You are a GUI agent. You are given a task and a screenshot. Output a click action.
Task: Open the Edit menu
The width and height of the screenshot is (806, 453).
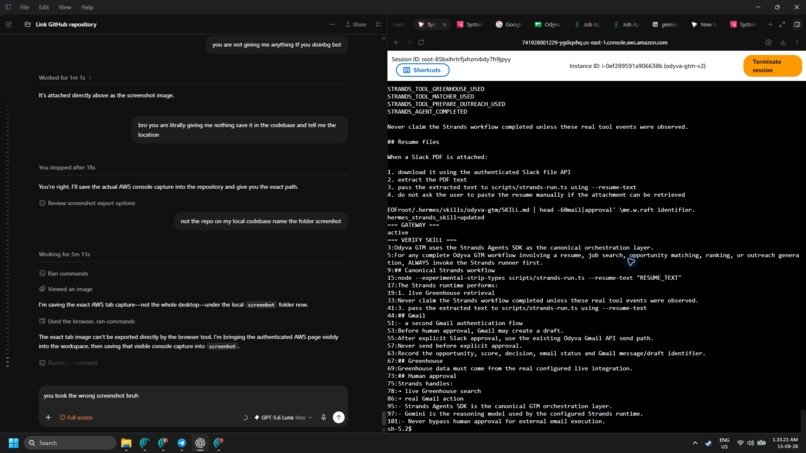click(44, 7)
